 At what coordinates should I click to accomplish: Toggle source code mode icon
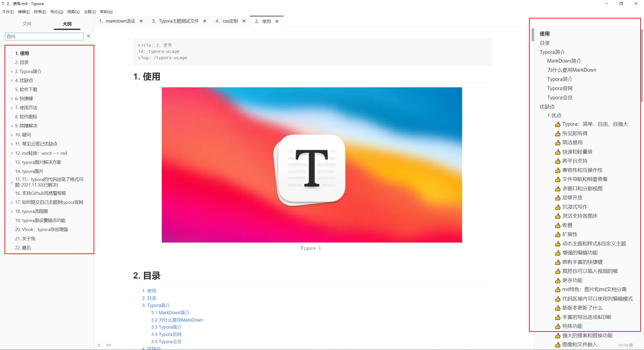click(109, 345)
